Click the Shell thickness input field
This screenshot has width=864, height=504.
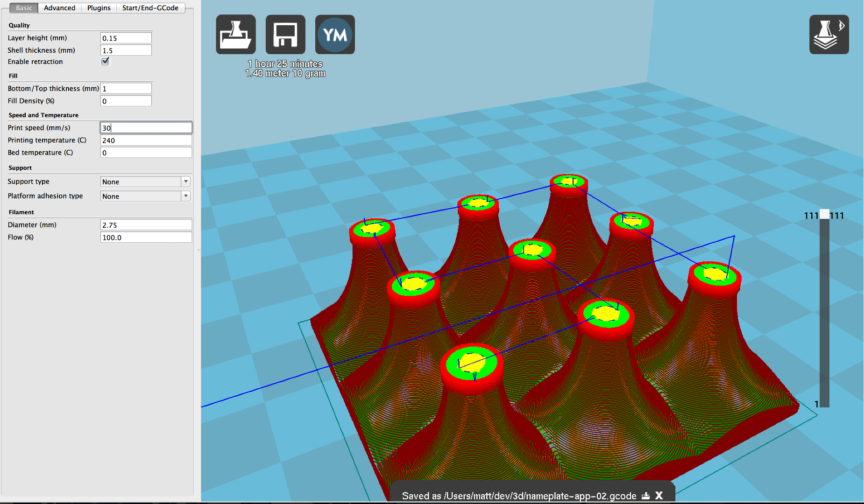pos(126,50)
